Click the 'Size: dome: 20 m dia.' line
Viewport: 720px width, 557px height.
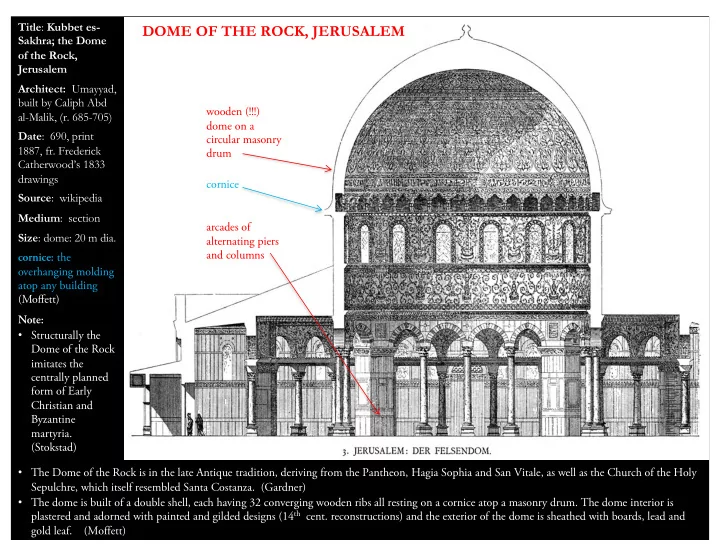tap(67, 238)
